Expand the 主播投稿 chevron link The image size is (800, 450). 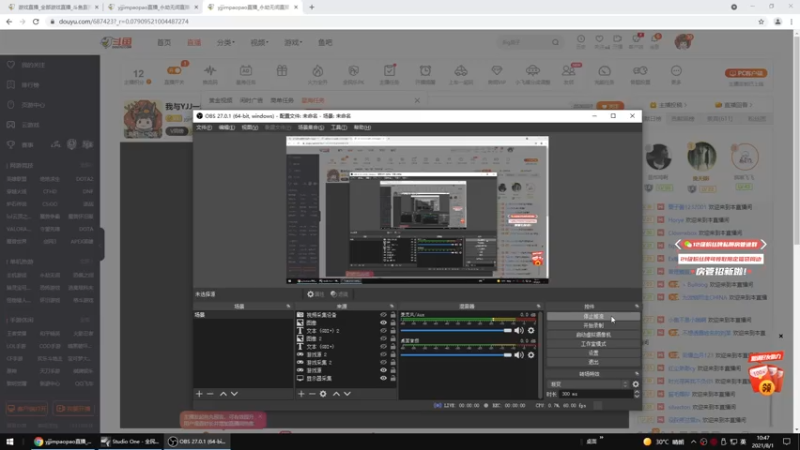click(x=668, y=105)
